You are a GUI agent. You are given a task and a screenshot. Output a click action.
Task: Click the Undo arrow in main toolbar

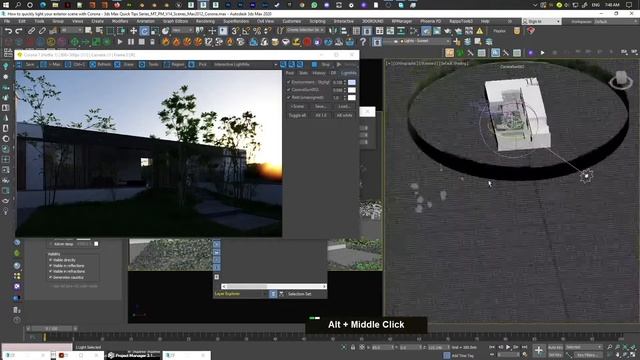[8, 31]
